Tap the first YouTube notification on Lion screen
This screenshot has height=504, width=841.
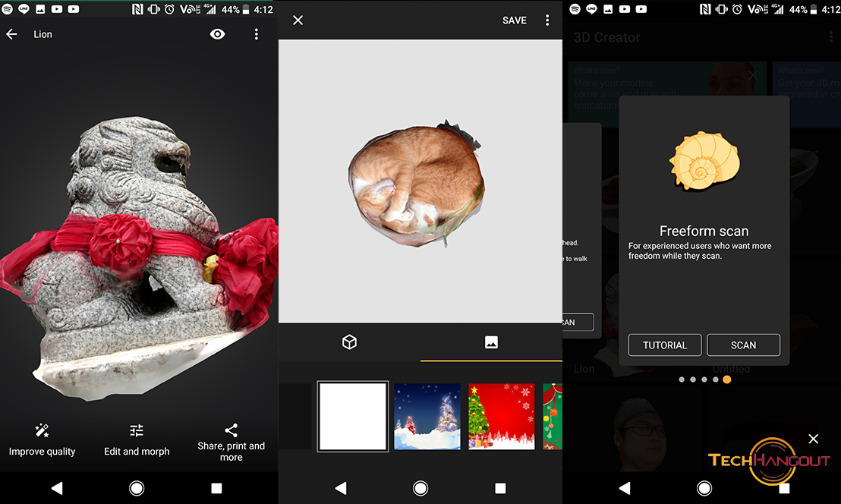[57, 9]
